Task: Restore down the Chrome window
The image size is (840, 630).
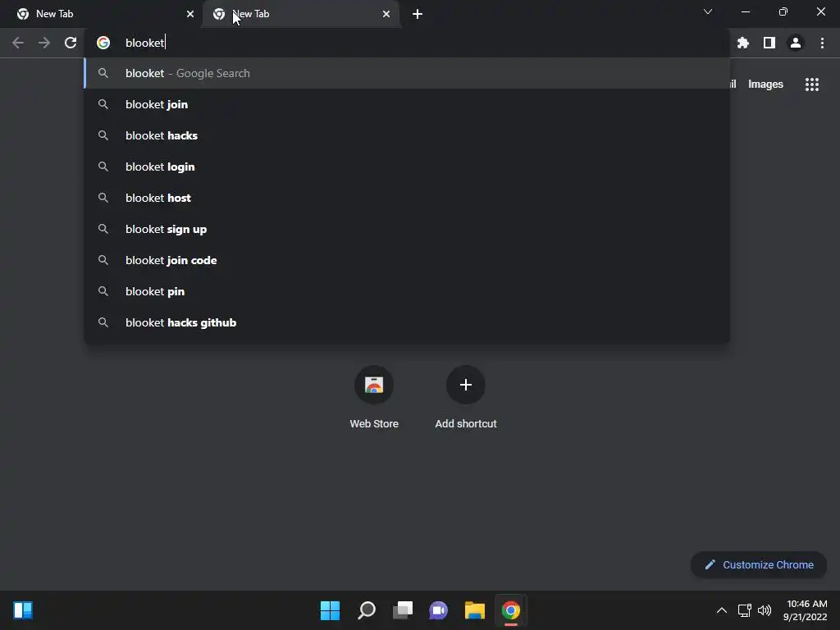Action: point(783,11)
